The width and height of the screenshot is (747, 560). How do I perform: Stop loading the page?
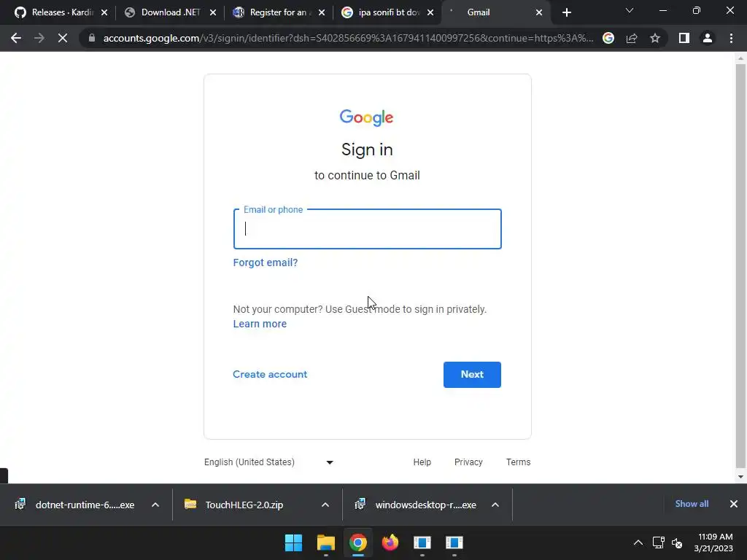coord(63,38)
